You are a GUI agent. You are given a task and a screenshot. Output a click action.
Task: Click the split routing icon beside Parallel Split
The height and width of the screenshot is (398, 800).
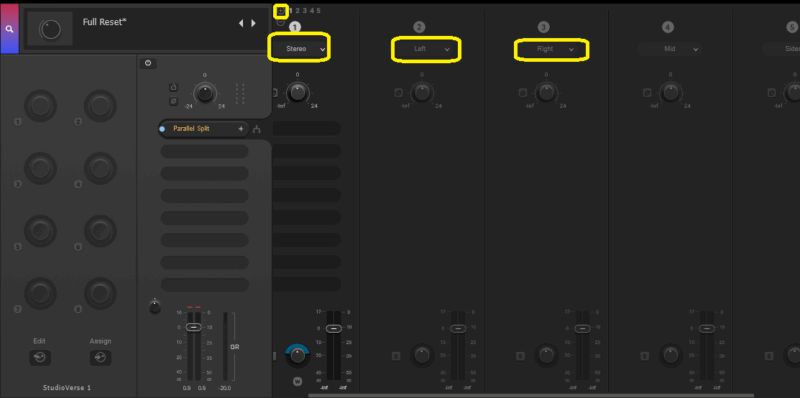click(x=257, y=129)
